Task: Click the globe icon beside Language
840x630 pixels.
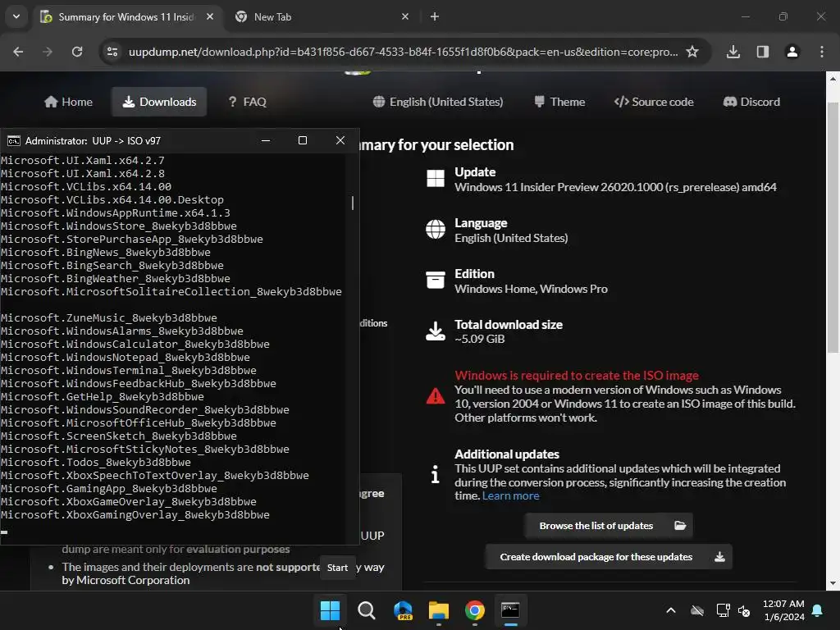Action: [x=435, y=230]
